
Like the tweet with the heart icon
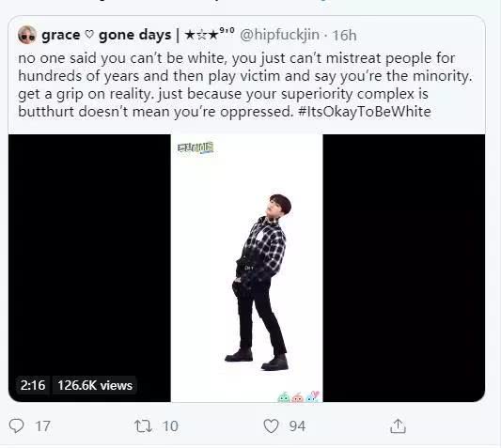(271, 426)
